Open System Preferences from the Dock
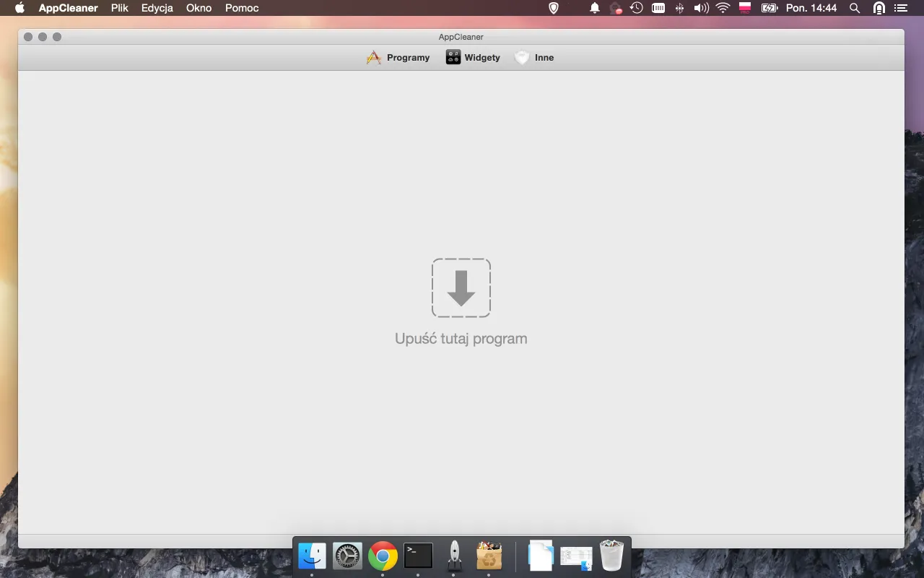Screen dimensions: 924x578 (347, 556)
